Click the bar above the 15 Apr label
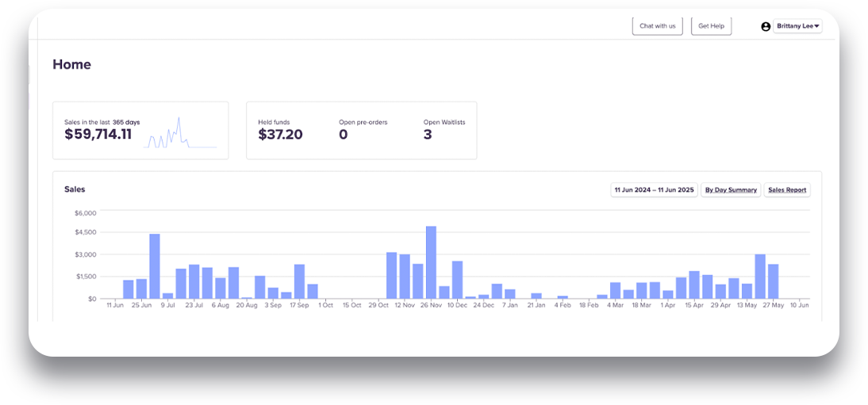 694,285
